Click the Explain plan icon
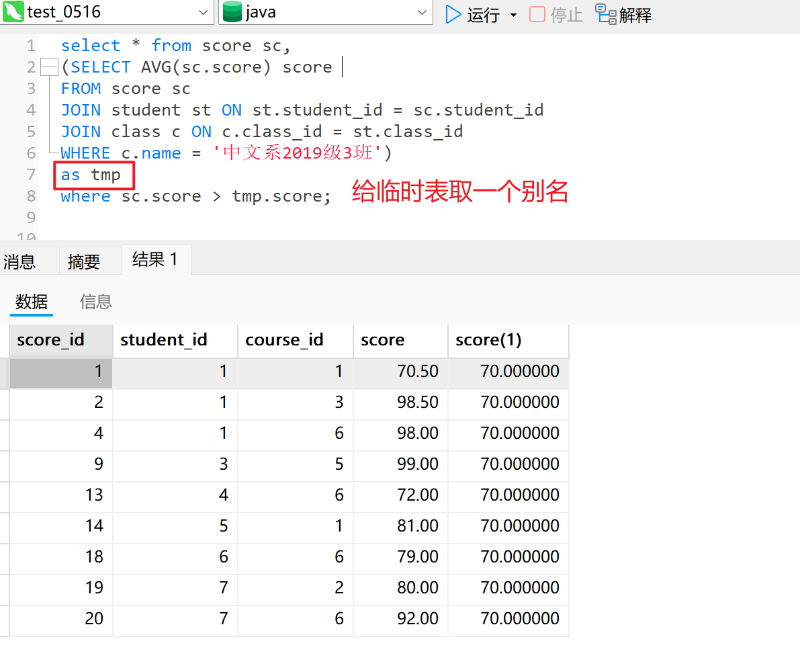The image size is (800, 672). 606,14
